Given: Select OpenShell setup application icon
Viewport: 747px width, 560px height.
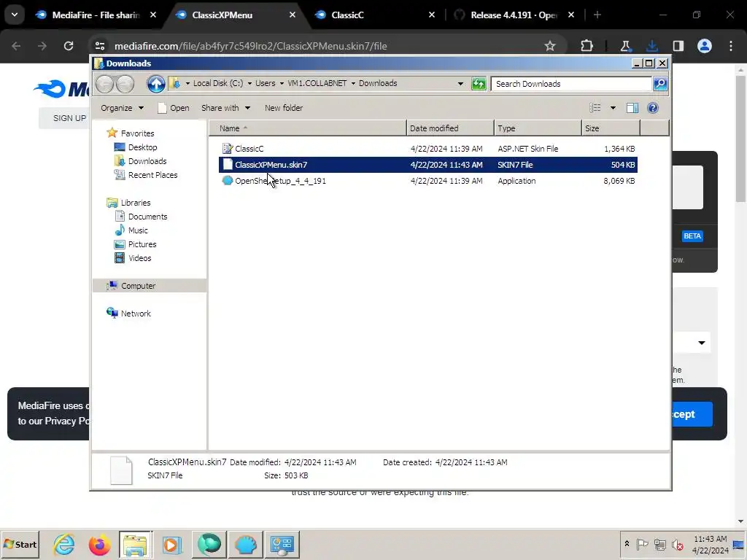Looking at the screenshot, I should 228,181.
